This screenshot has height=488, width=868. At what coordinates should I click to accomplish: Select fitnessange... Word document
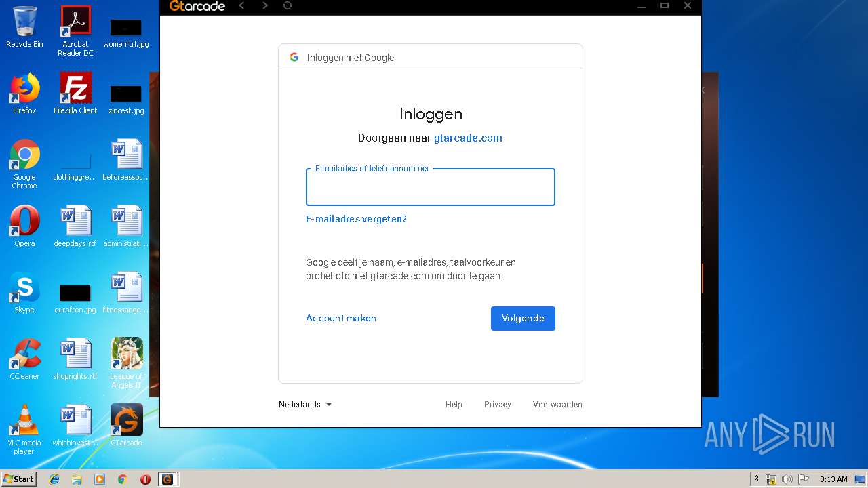point(126,293)
